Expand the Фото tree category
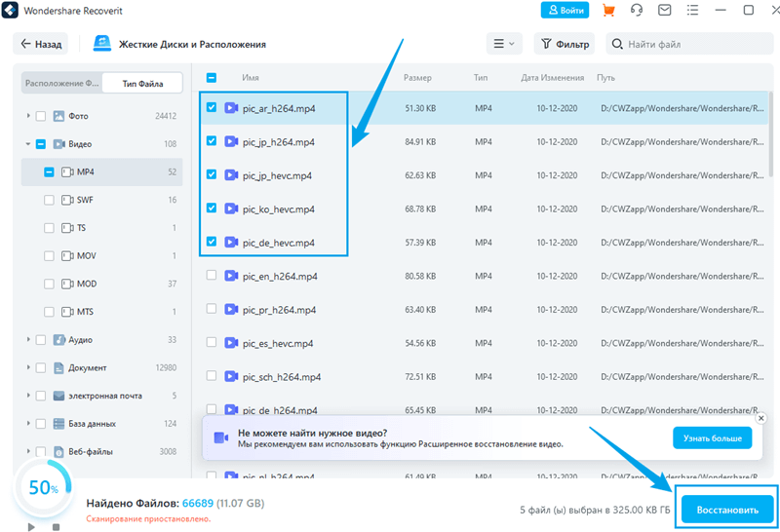The image size is (780, 532). tap(28, 116)
